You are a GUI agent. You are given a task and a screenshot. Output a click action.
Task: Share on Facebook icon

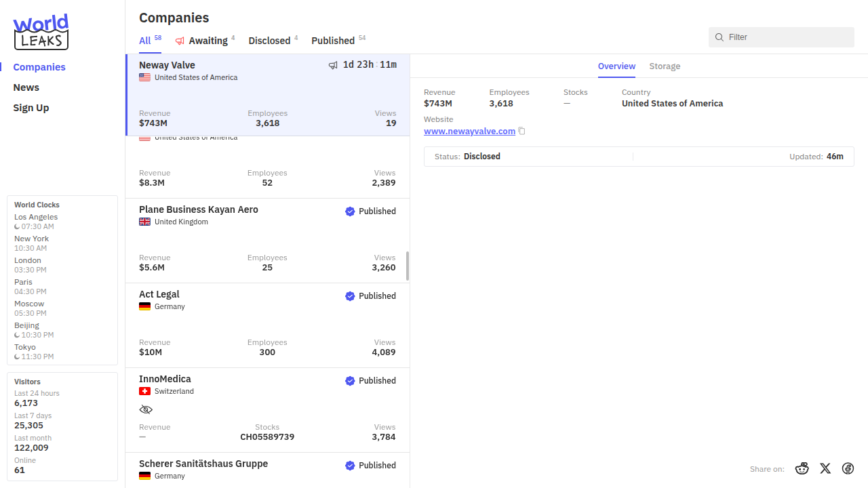848,468
